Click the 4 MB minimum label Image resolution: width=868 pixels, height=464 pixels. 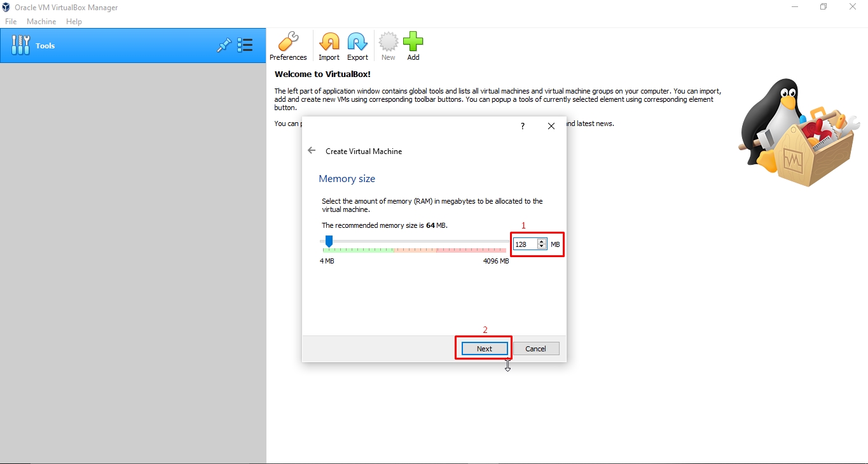coord(327,261)
